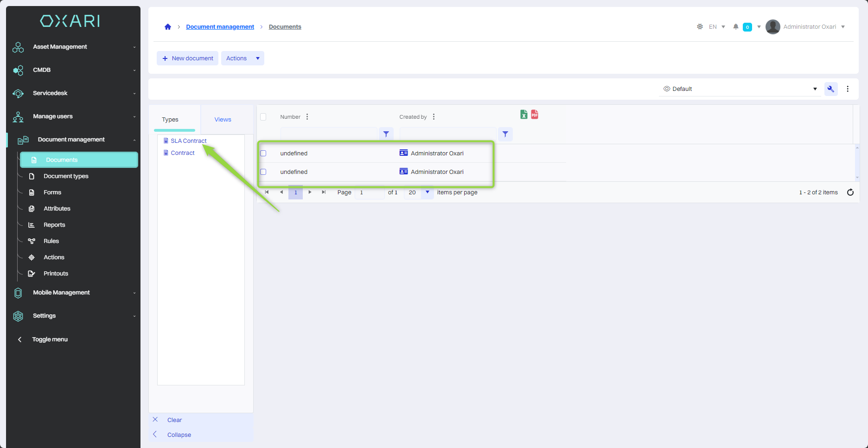Open the Actions dropdown button

[242, 58]
